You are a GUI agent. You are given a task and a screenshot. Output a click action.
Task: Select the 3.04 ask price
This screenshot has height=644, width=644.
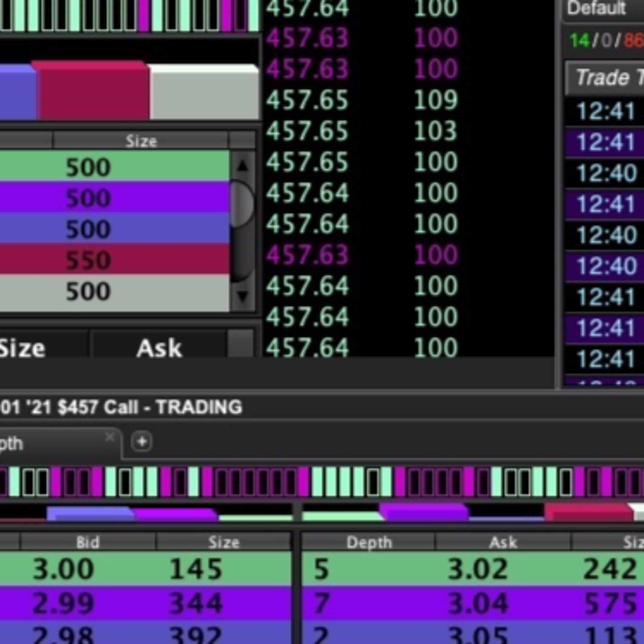click(478, 603)
